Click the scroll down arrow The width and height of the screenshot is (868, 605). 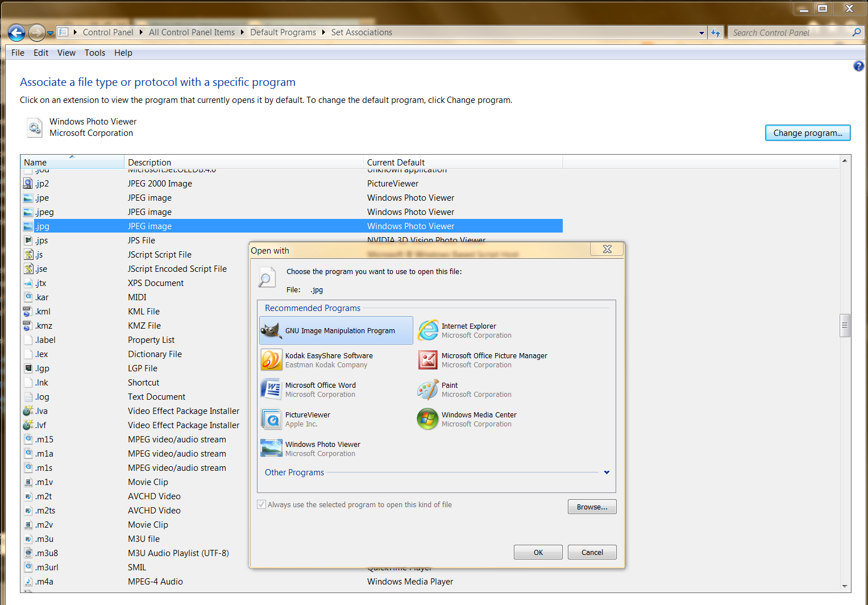[845, 586]
